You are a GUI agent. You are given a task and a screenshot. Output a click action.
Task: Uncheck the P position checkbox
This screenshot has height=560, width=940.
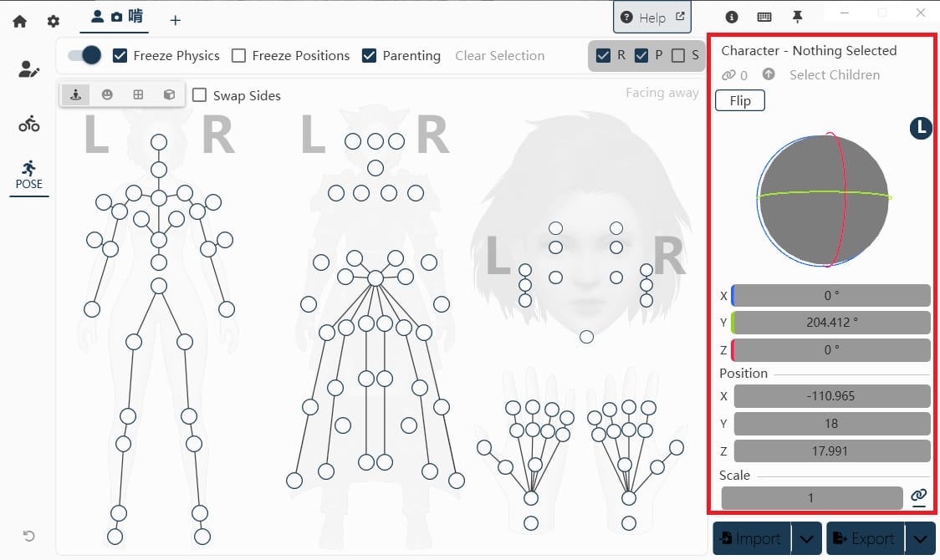click(x=641, y=56)
